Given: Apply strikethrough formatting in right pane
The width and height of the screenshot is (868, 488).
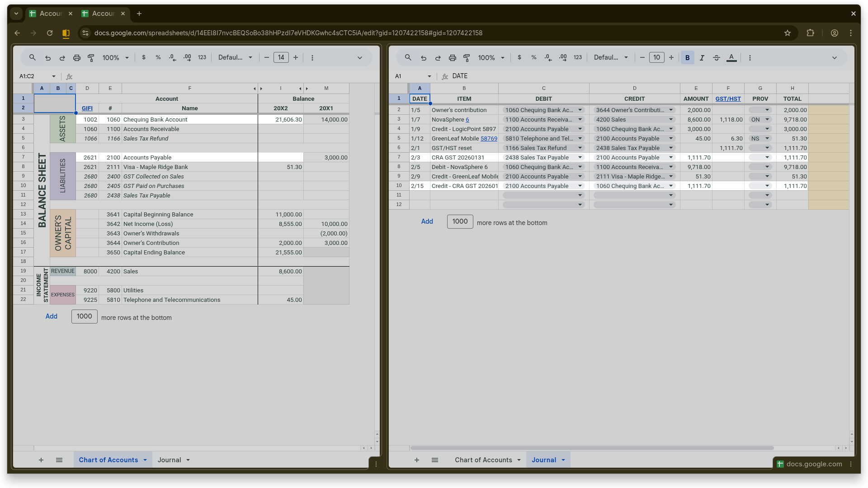Looking at the screenshot, I should click(x=717, y=58).
